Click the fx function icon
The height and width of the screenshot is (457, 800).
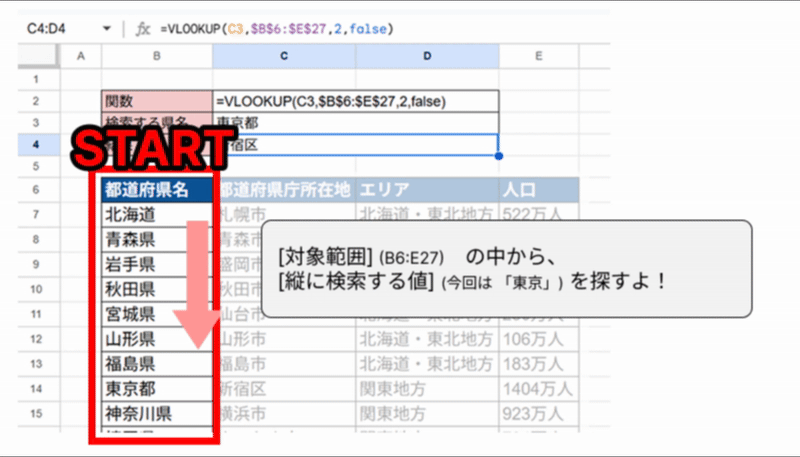pyautogui.click(x=143, y=29)
